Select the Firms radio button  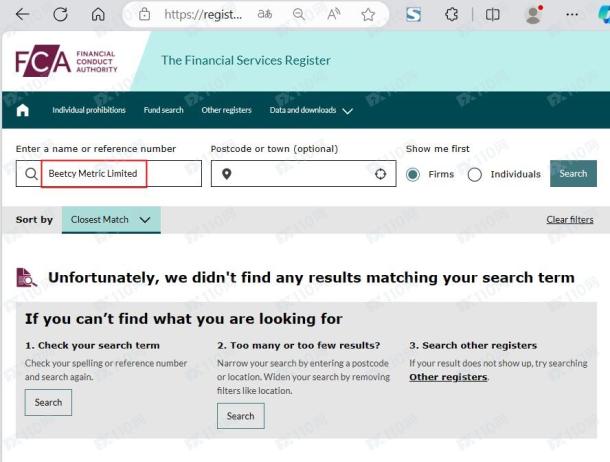413,175
